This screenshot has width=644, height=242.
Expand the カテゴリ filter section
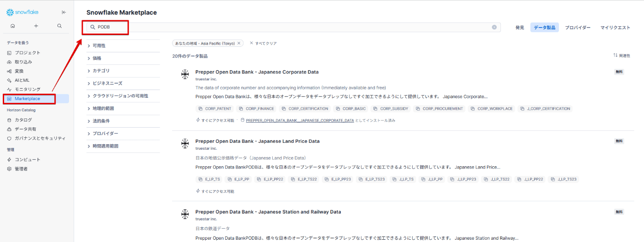[x=101, y=71]
